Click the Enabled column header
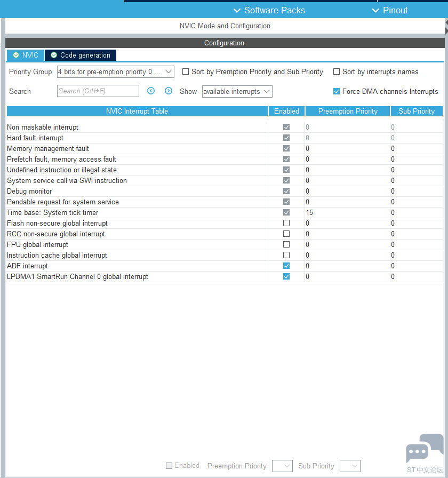 coord(286,111)
